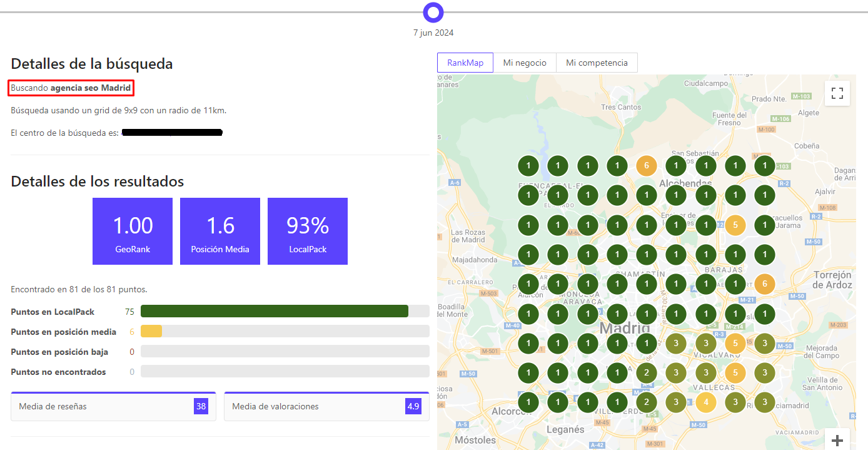Image resolution: width=868 pixels, height=450 pixels.
Task: Click the 38 reviews badge
Action: pos(201,406)
